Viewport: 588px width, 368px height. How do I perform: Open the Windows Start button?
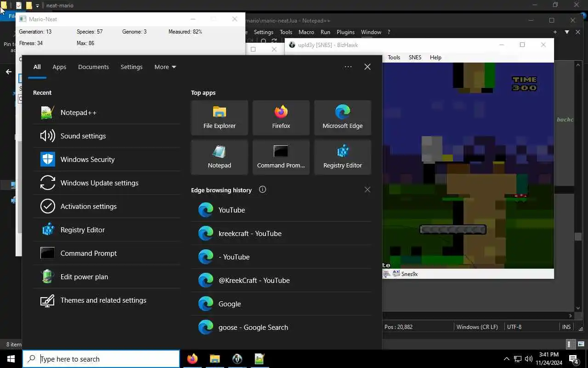[11, 359]
